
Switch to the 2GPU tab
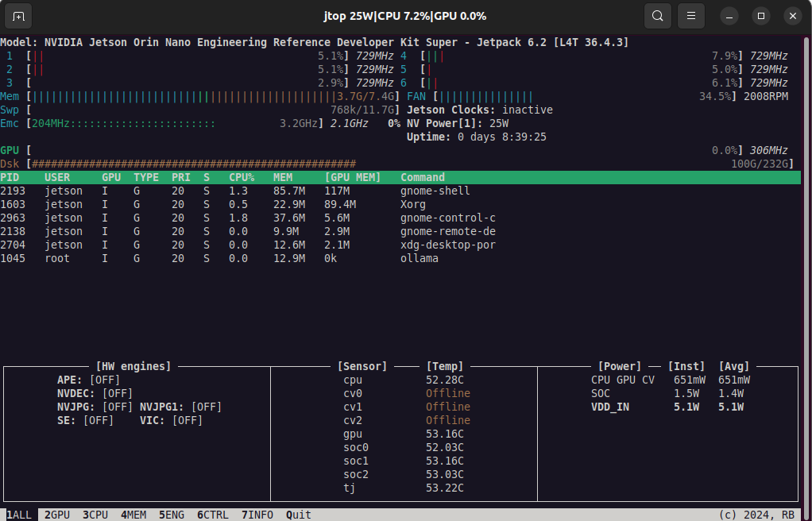(x=57, y=515)
